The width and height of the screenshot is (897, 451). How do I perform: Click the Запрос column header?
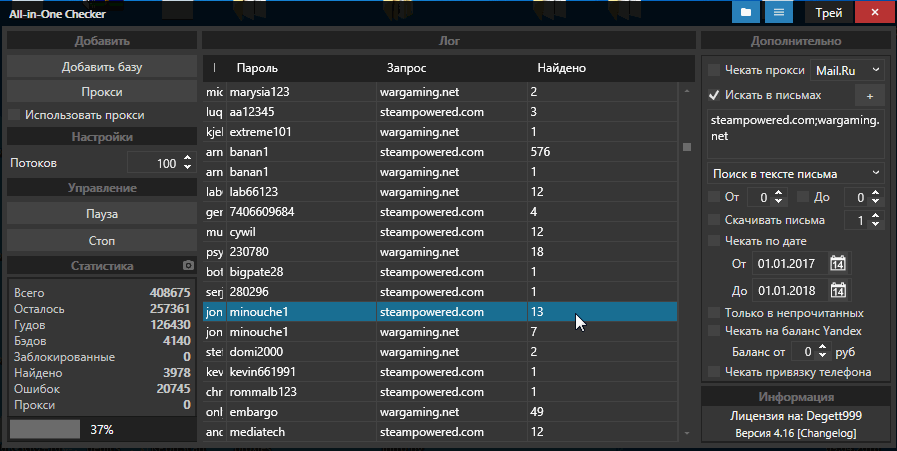tap(406, 68)
